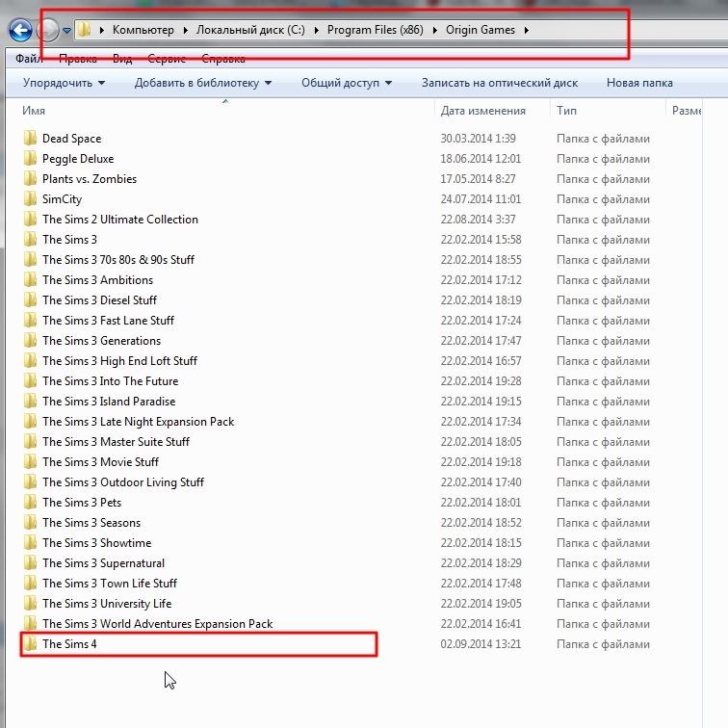Sort by Дата изменения column header
The image size is (728, 728).
[x=482, y=111]
